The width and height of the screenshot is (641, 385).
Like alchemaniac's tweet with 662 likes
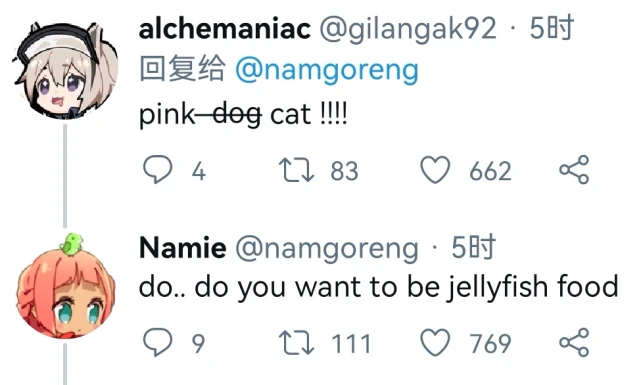point(435,170)
